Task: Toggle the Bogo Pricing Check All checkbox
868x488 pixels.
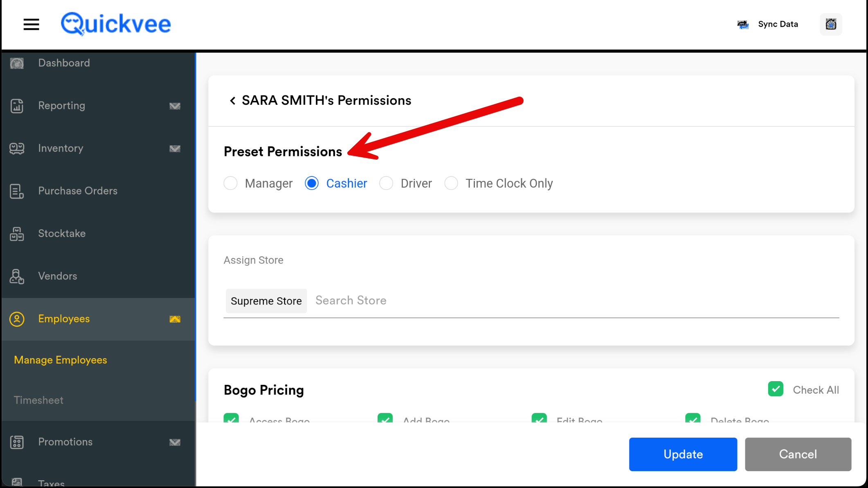Action: tap(776, 389)
